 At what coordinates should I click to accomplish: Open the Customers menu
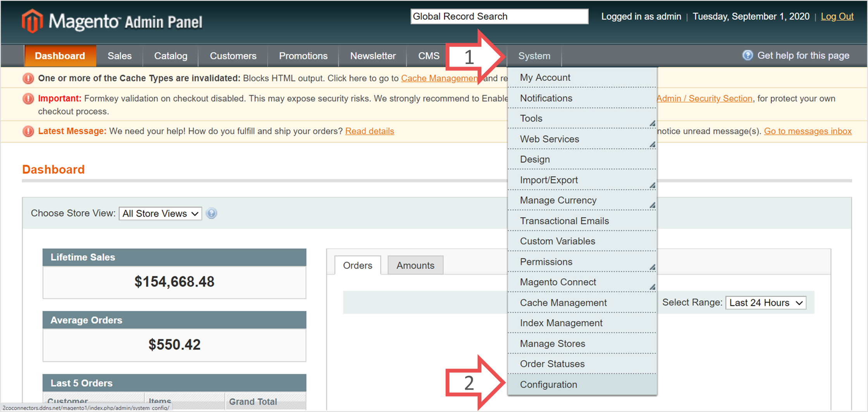(x=233, y=56)
